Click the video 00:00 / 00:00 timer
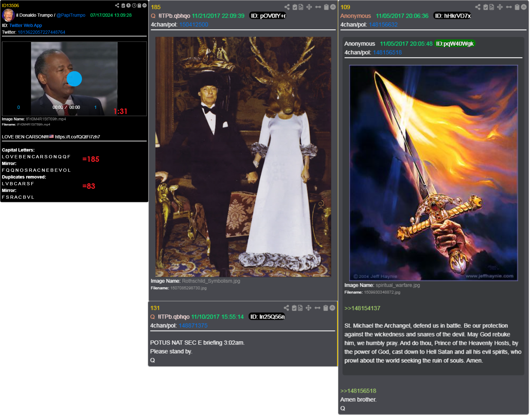This screenshot has height=418, width=532. click(x=66, y=107)
